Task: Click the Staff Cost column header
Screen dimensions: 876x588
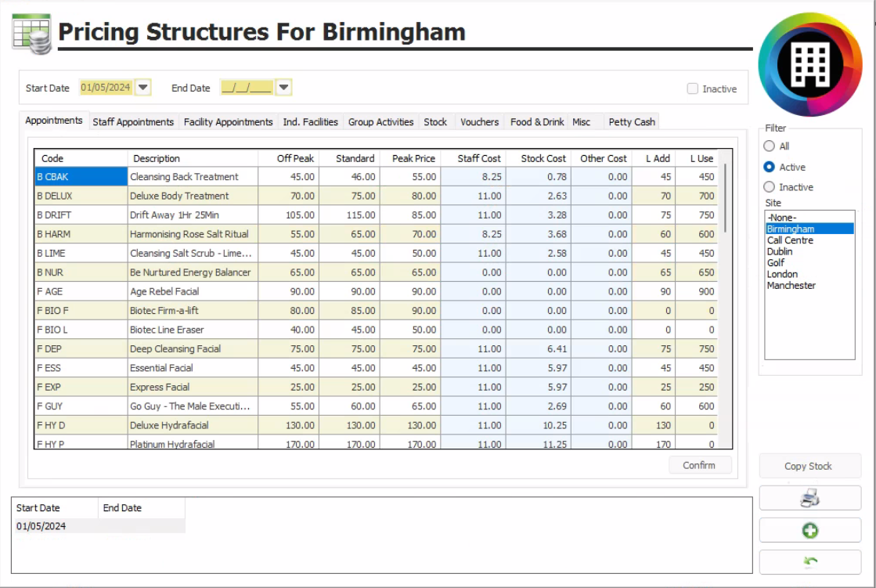Action: point(473,158)
